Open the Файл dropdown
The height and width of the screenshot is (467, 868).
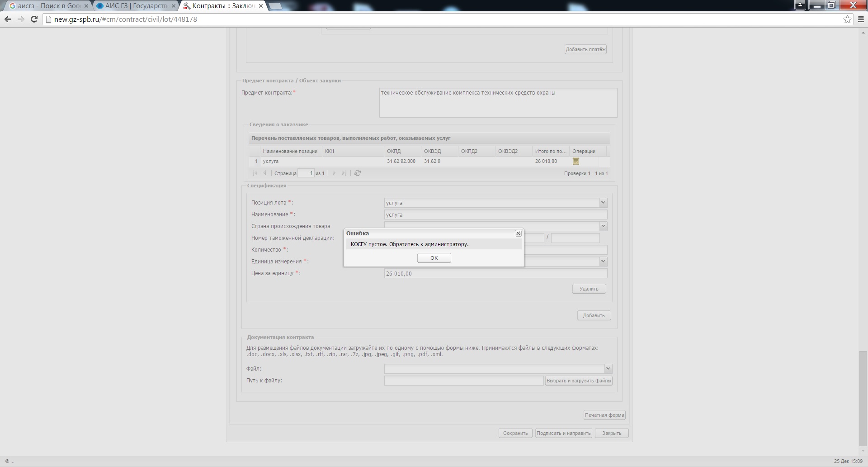(608, 369)
